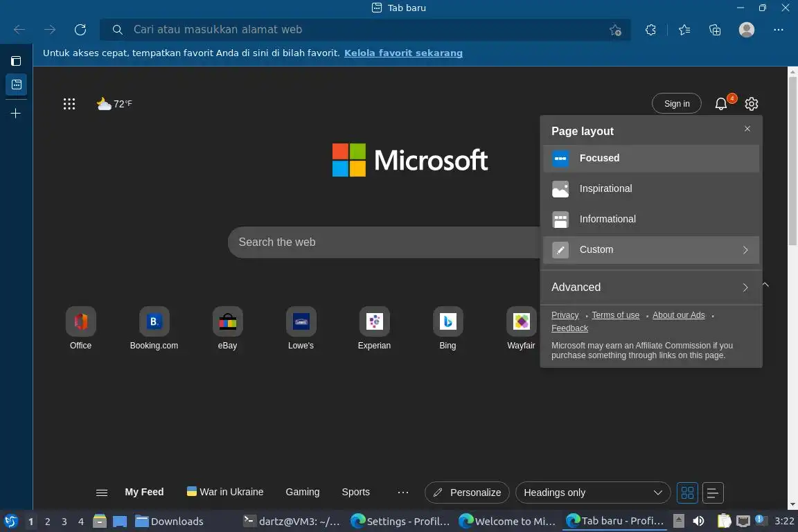Open the About our Ads link

(x=678, y=315)
